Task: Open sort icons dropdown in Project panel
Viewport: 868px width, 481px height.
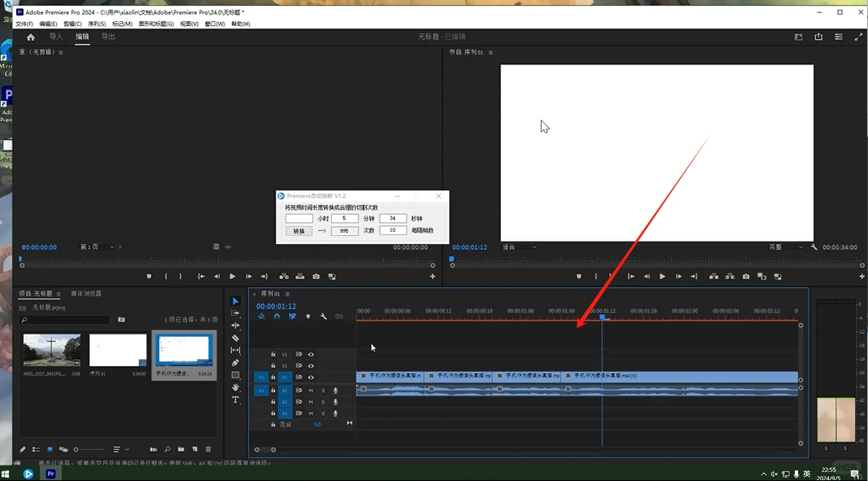Action: [120, 449]
